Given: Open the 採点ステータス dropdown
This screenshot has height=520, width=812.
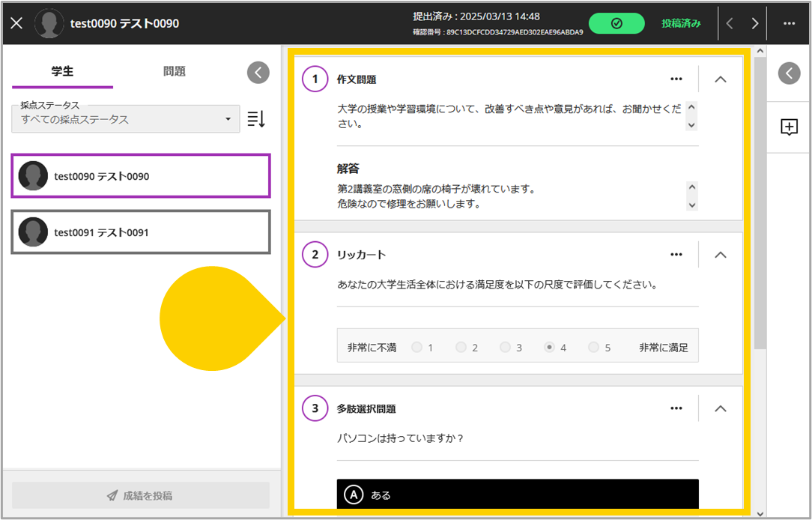Looking at the screenshot, I should click(126, 119).
